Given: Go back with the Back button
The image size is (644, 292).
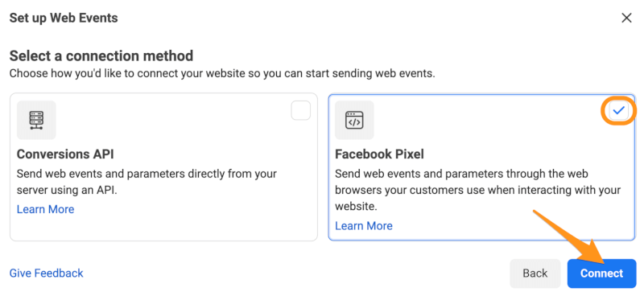Looking at the screenshot, I should coord(535,273).
